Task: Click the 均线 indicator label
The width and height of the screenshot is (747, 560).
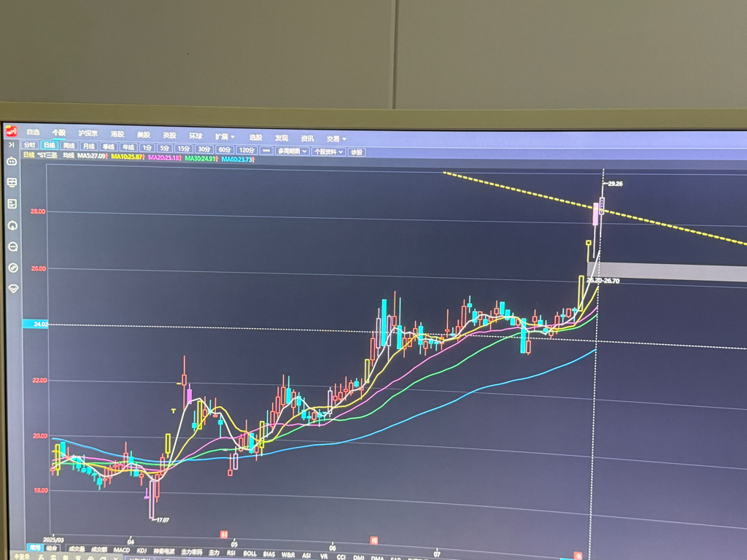Action: (x=69, y=155)
